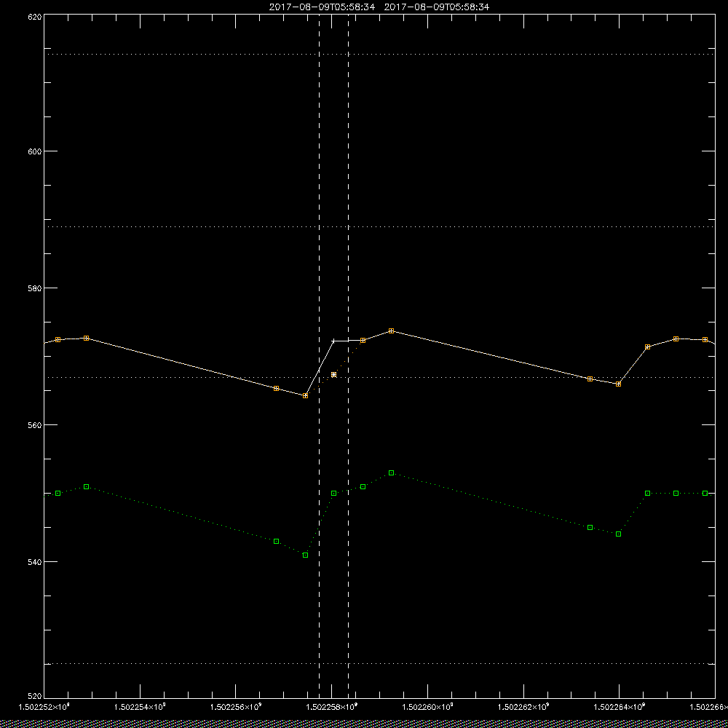Click the 600 label on the y-axis

pyautogui.click(x=35, y=151)
